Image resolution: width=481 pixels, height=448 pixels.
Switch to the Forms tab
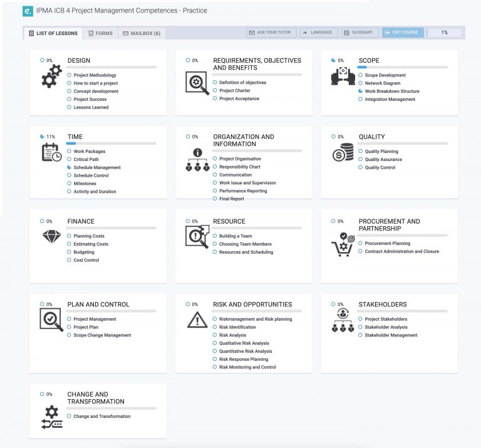100,33
